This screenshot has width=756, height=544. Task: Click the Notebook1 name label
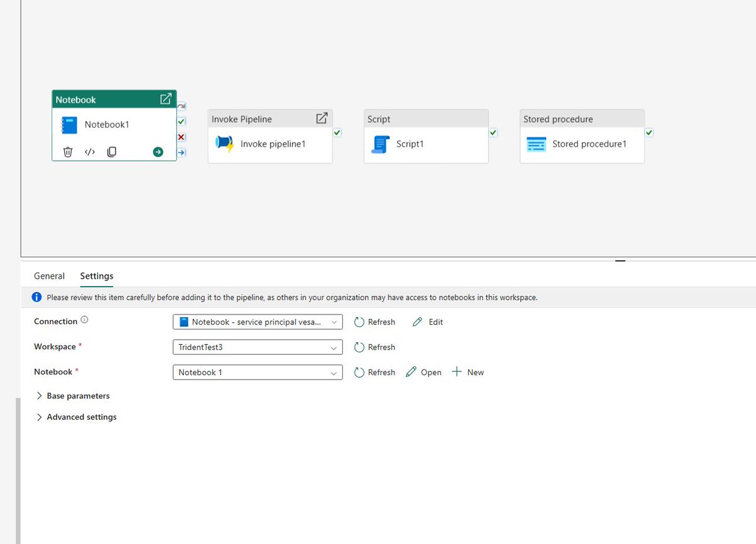coord(107,125)
